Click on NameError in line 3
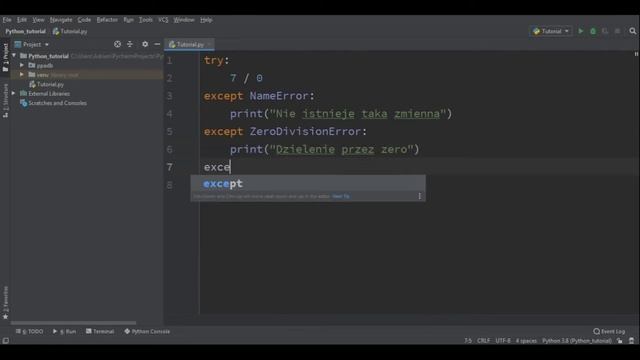 point(279,96)
